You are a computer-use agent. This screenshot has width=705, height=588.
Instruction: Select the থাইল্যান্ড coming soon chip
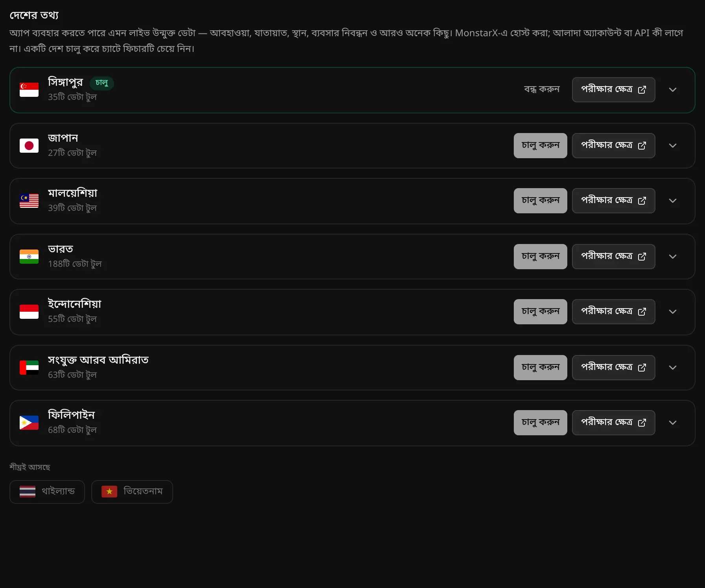click(x=47, y=492)
